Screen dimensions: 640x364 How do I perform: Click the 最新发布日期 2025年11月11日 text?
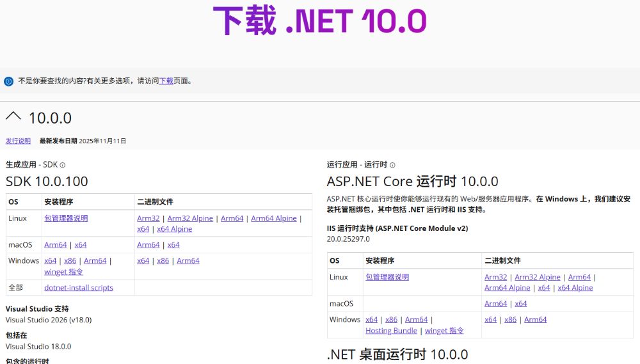pos(83,141)
